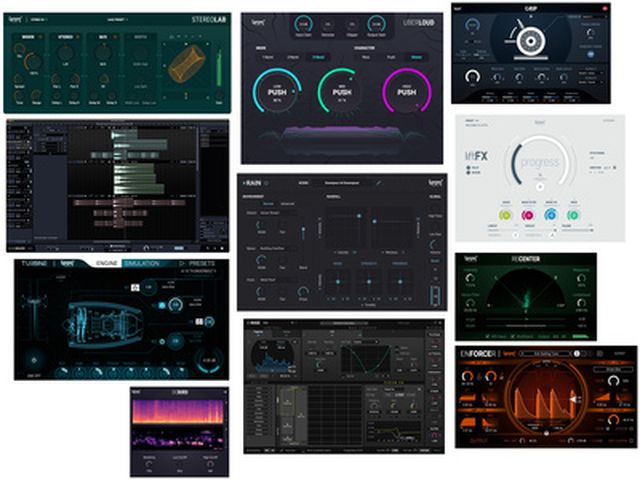The height and width of the screenshot is (480, 640).
Task: Open the preset field in the Enforcer header
Action: [x=546, y=354]
